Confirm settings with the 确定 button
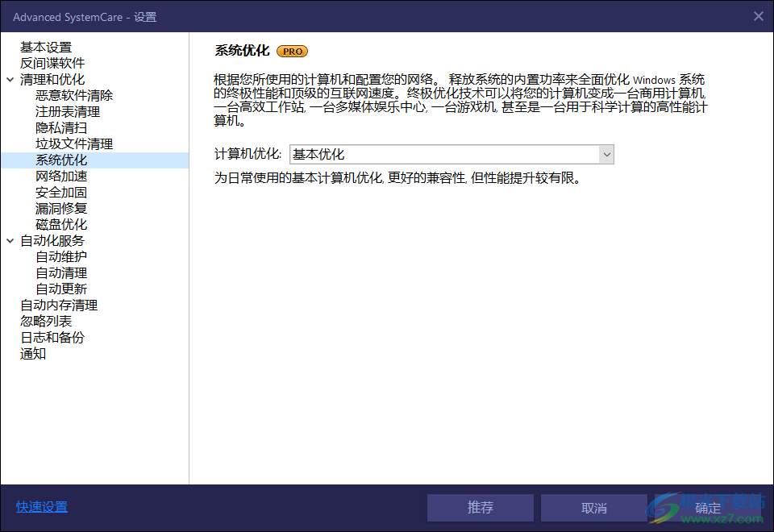The height and width of the screenshot is (532, 774). pyautogui.click(x=707, y=508)
